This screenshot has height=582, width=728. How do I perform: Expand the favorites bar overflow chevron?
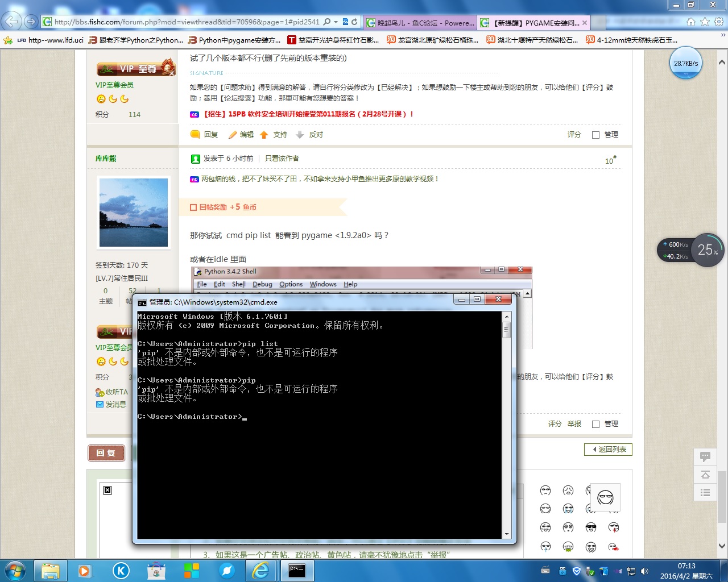pos(723,35)
